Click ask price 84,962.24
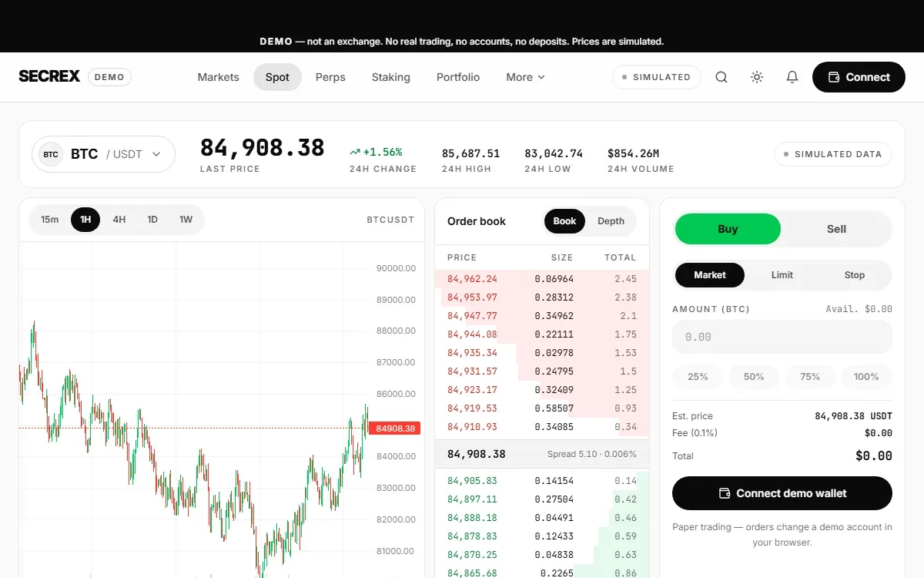Viewport: 924px width, 578px height. click(472, 279)
